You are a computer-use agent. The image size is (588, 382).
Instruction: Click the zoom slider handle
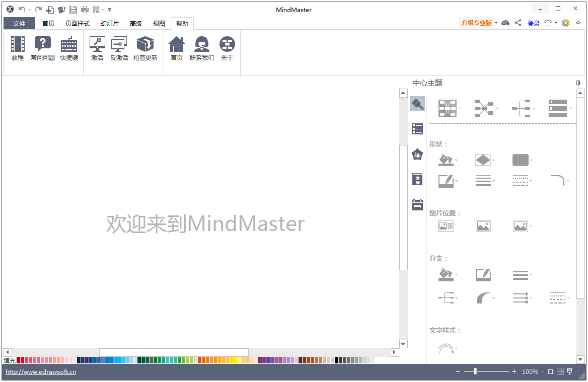(475, 371)
